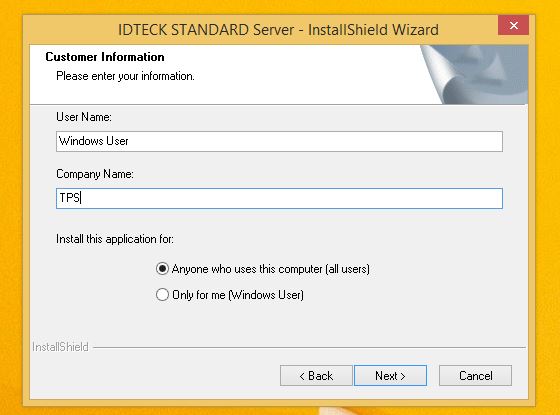Viewport: 560px width, 415px height.
Task: Cancel the installation wizard
Action: tap(475, 376)
